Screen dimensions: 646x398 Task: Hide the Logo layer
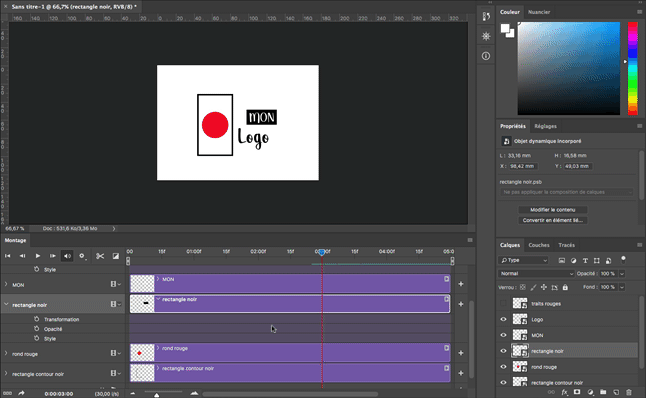(503, 319)
